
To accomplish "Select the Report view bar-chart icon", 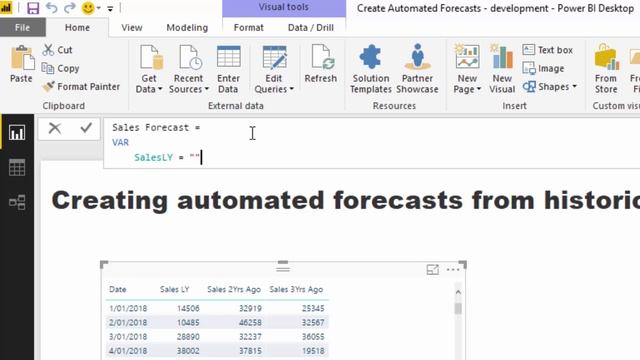I will point(17,133).
